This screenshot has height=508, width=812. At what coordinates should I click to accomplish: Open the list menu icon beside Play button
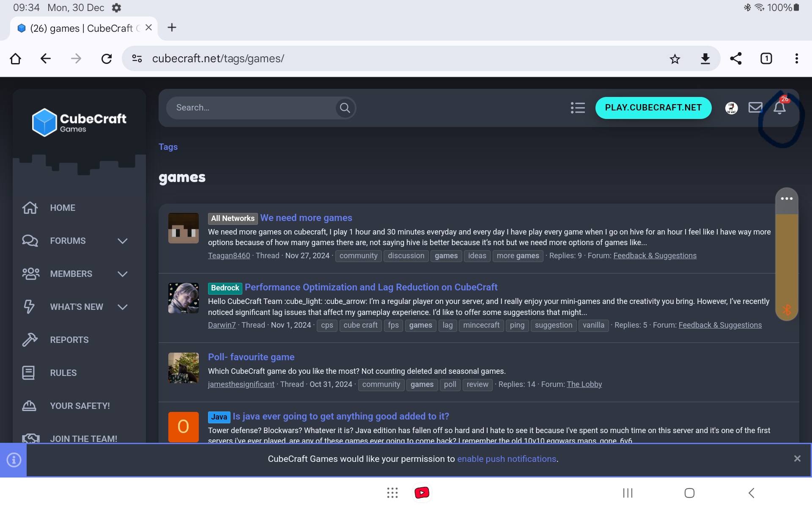coord(578,108)
